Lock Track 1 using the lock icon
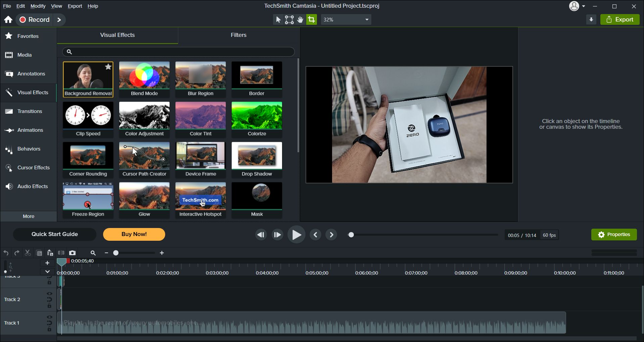 click(49, 329)
